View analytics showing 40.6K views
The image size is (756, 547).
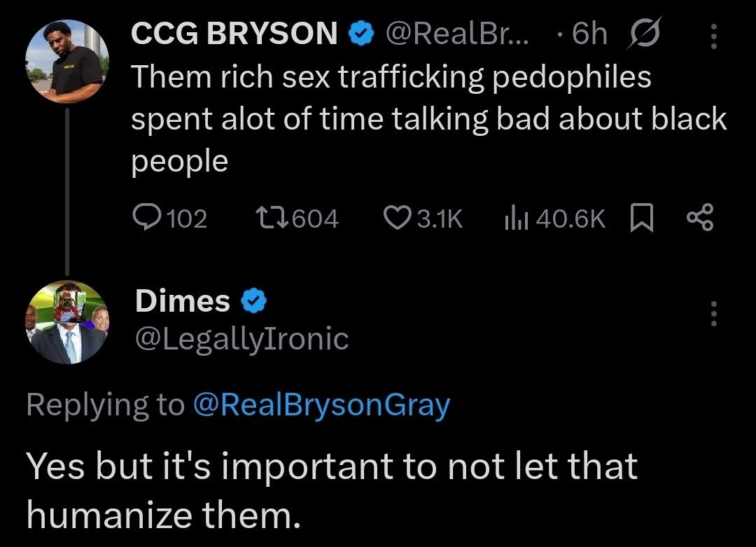tap(515, 219)
